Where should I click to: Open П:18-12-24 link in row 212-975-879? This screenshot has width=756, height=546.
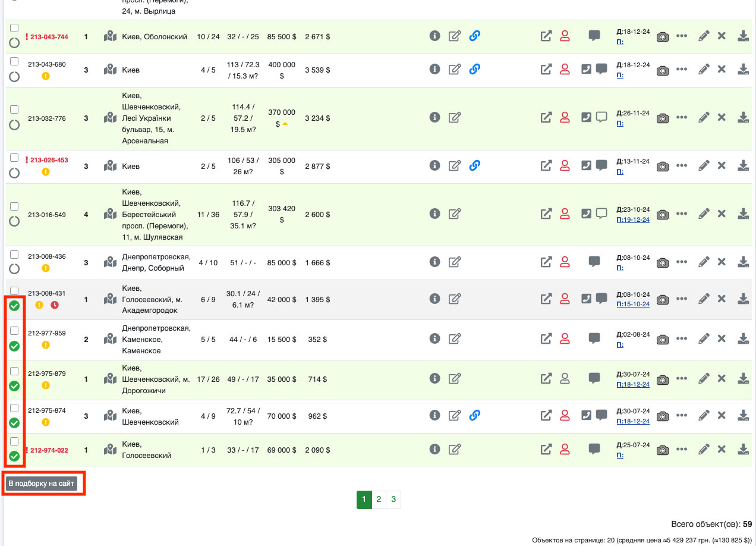633,384
